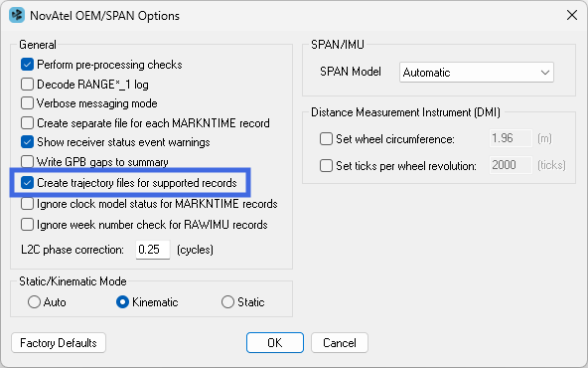Check Ignore clock model status for MARKNTIME records

coord(28,204)
